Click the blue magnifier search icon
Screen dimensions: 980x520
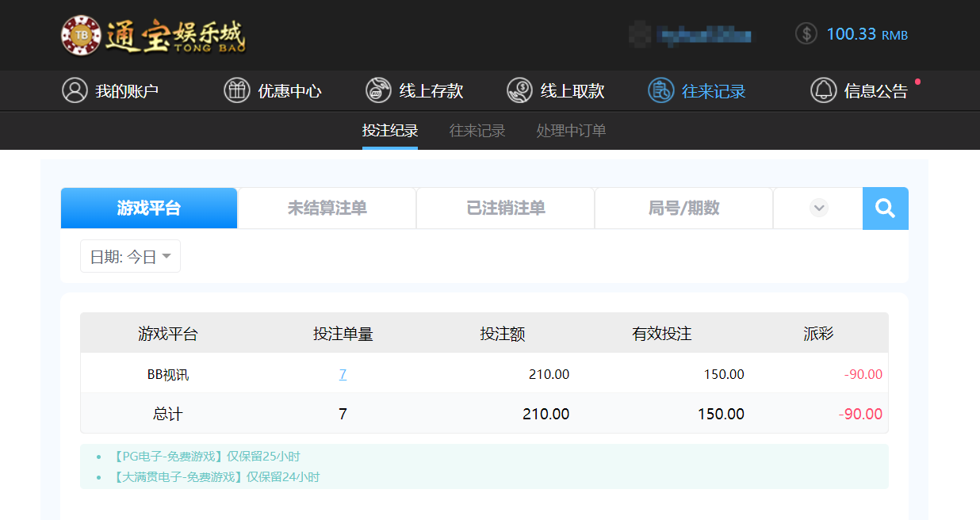885,208
